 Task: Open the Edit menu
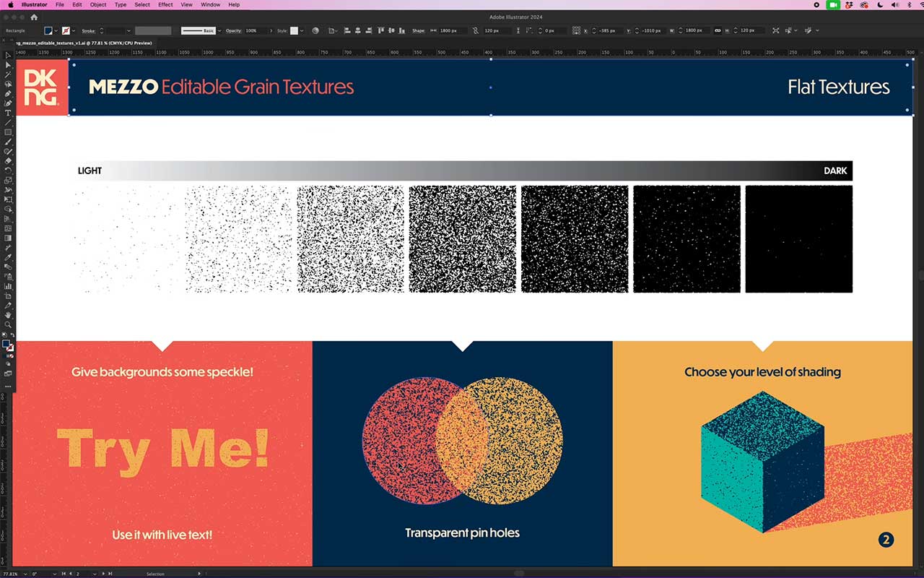click(x=77, y=4)
